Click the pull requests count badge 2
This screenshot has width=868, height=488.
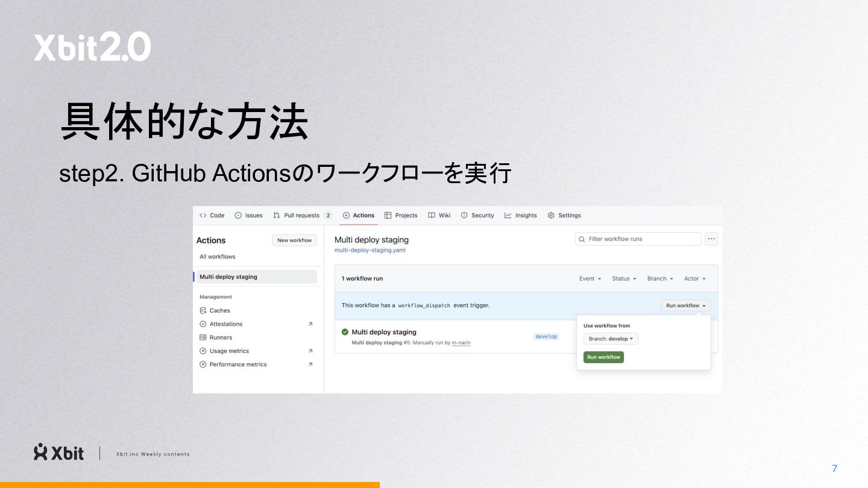pos(328,215)
